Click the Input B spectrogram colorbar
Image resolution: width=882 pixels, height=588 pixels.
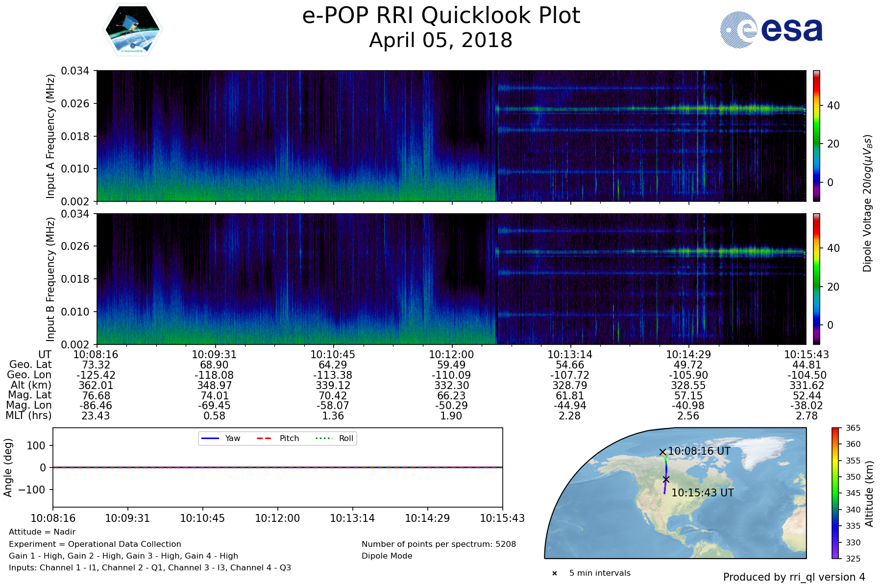816,279
